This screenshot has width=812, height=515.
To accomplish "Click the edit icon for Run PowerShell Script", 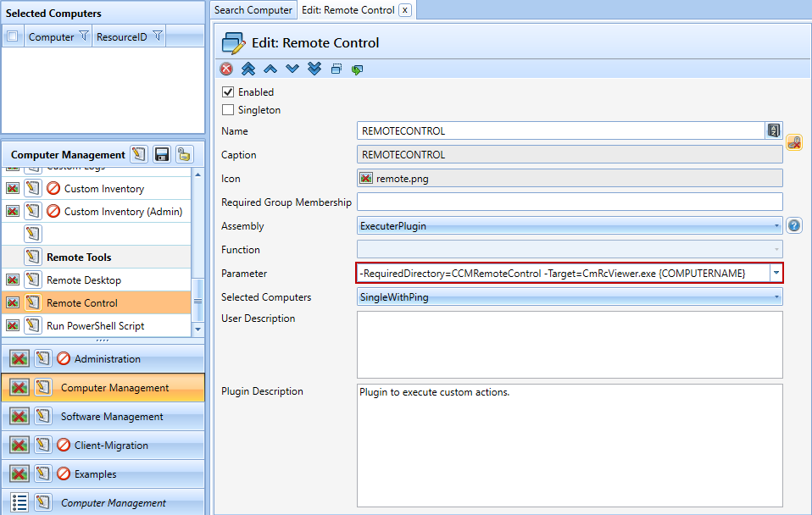I will pos(33,325).
